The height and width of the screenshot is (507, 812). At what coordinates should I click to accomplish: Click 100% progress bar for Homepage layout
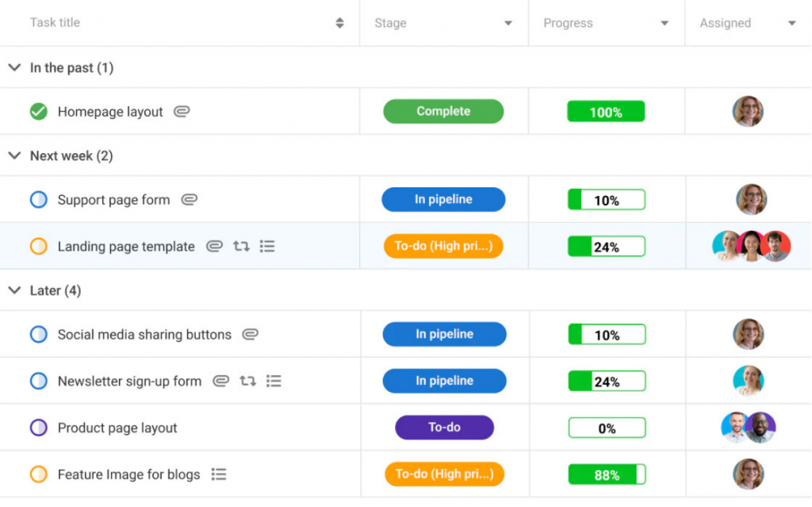tap(606, 111)
